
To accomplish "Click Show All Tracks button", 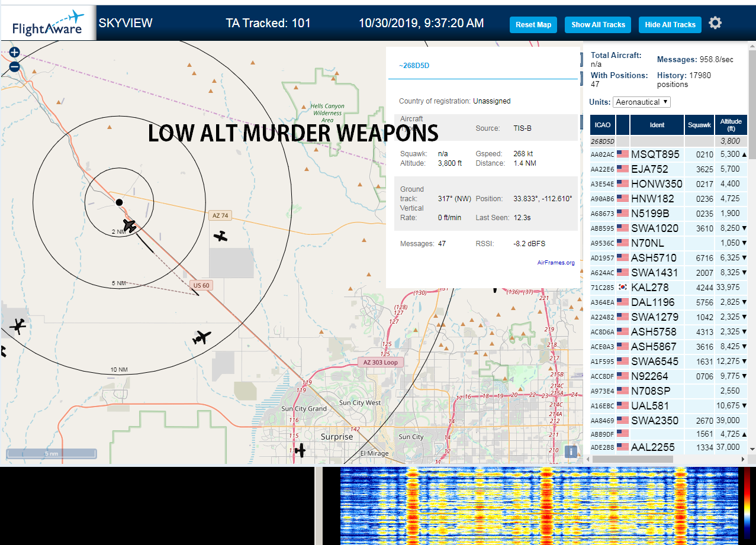I will tap(598, 25).
